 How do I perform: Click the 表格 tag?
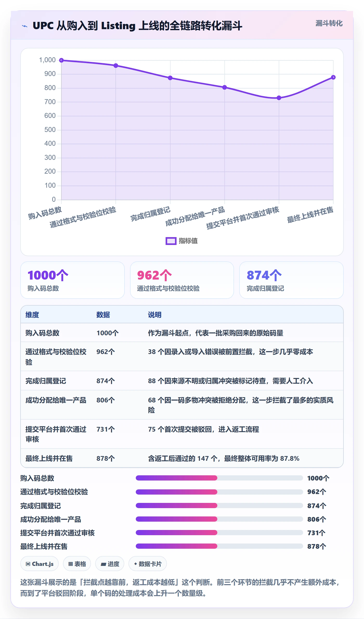pos(77,564)
